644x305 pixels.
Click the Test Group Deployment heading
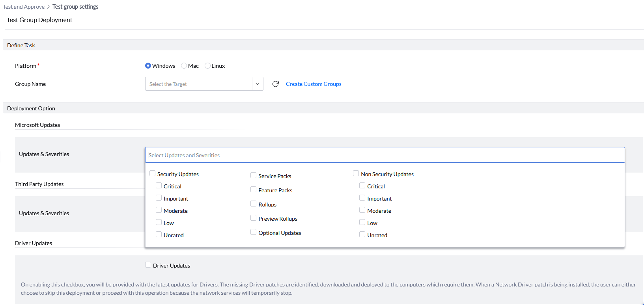[39, 20]
